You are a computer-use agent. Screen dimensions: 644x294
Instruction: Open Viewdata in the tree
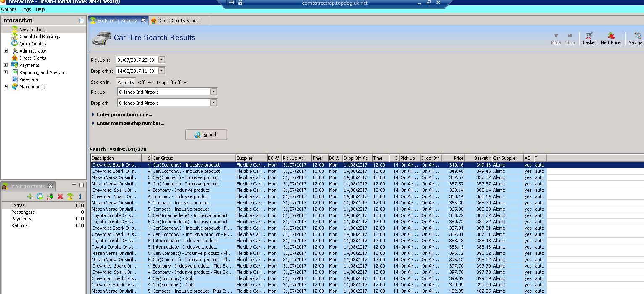pyautogui.click(x=29, y=79)
